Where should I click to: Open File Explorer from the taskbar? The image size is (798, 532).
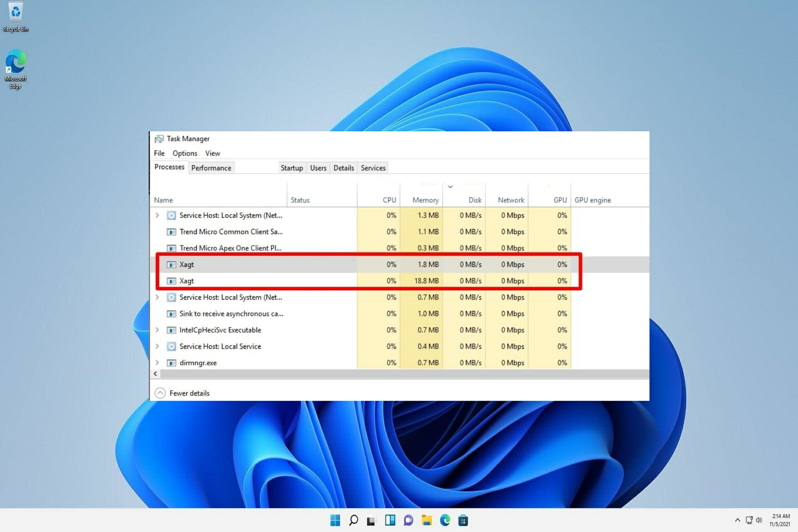(x=426, y=520)
